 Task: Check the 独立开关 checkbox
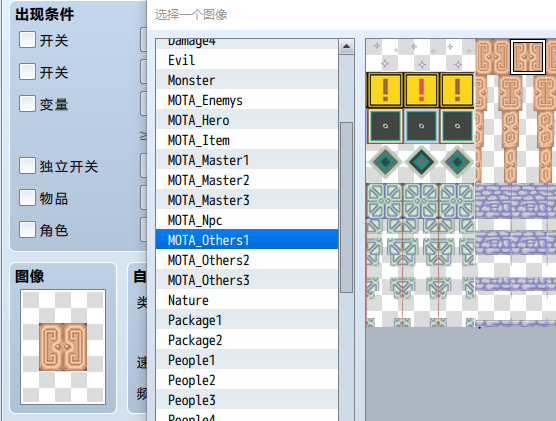27,166
